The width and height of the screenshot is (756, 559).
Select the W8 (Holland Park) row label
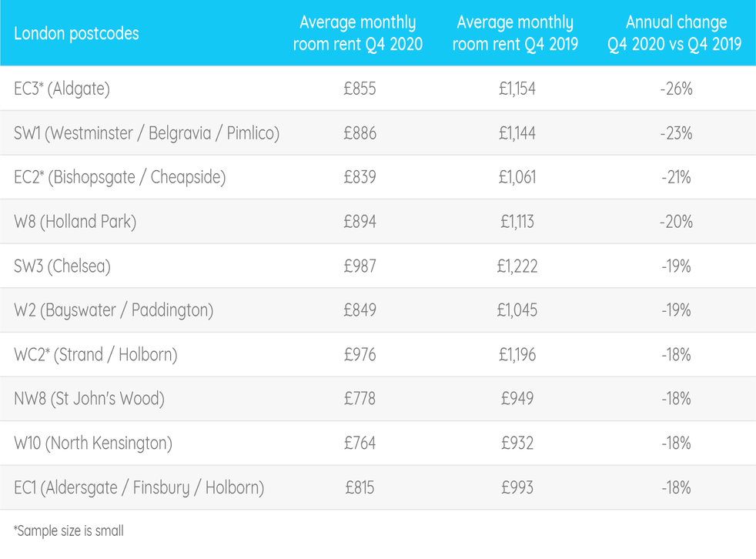(75, 223)
